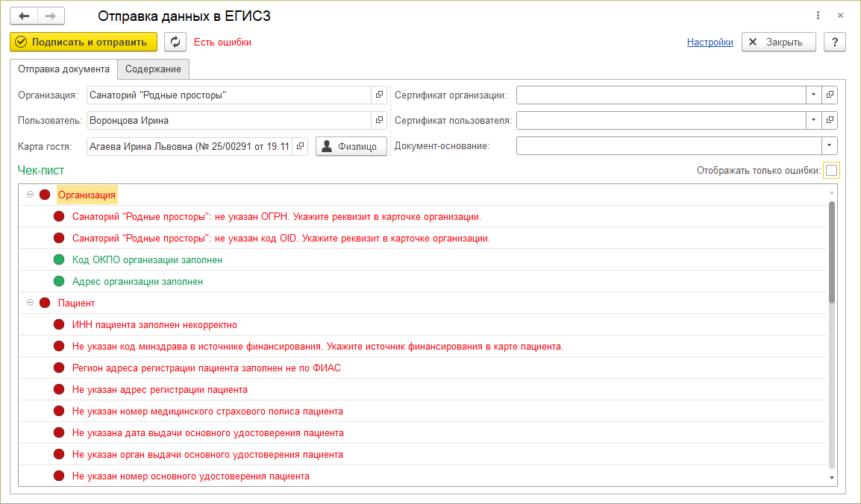Select 'Регион адреса регистрации' ФИАС text
This screenshot has height=504, width=861.
[x=207, y=368]
